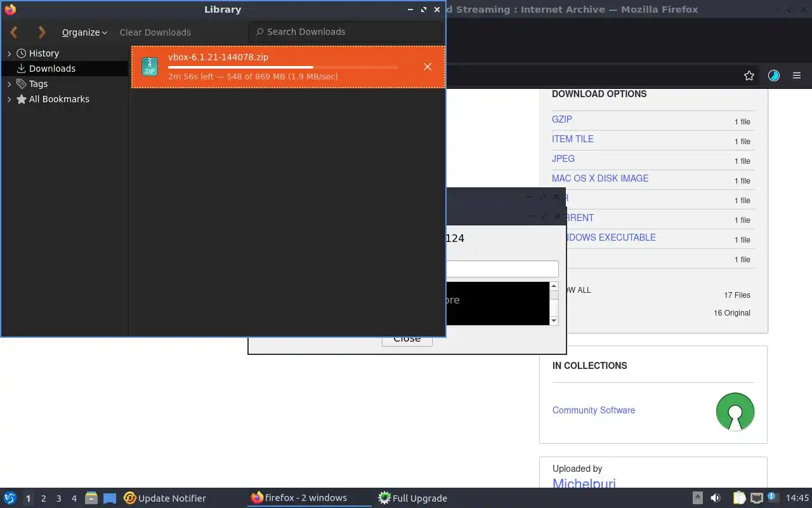Click Firefox icon in Library title bar
The height and width of the screenshot is (508, 812).
(x=10, y=10)
